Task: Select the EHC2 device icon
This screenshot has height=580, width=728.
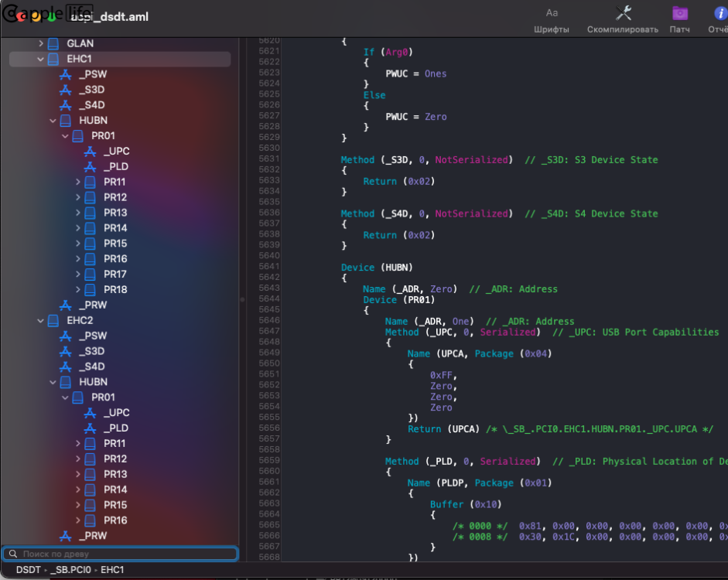Action: point(53,321)
